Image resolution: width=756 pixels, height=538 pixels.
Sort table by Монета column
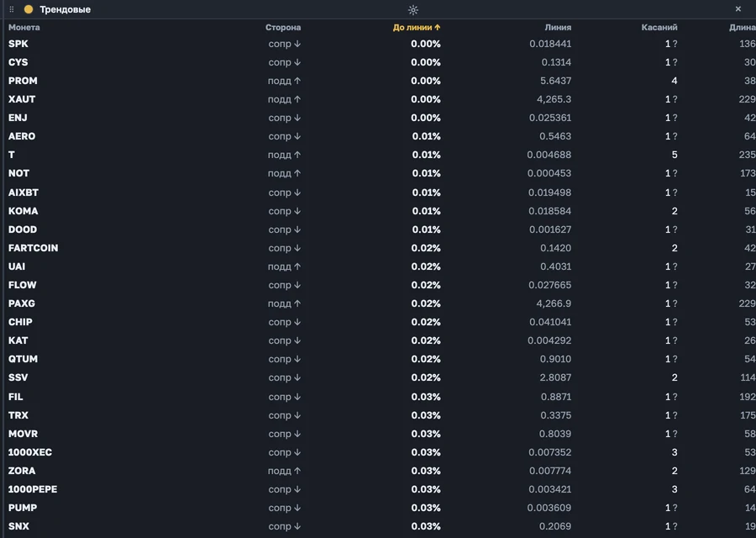(24, 28)
